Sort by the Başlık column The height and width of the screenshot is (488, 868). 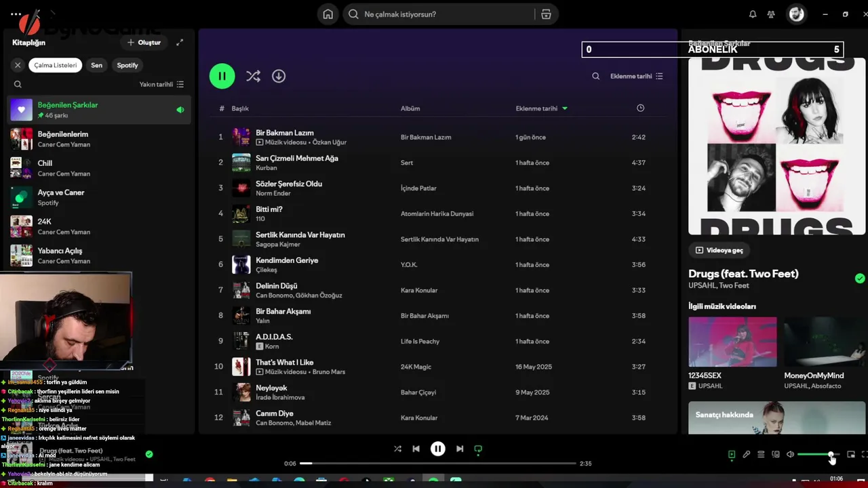(x=240, y=108)
